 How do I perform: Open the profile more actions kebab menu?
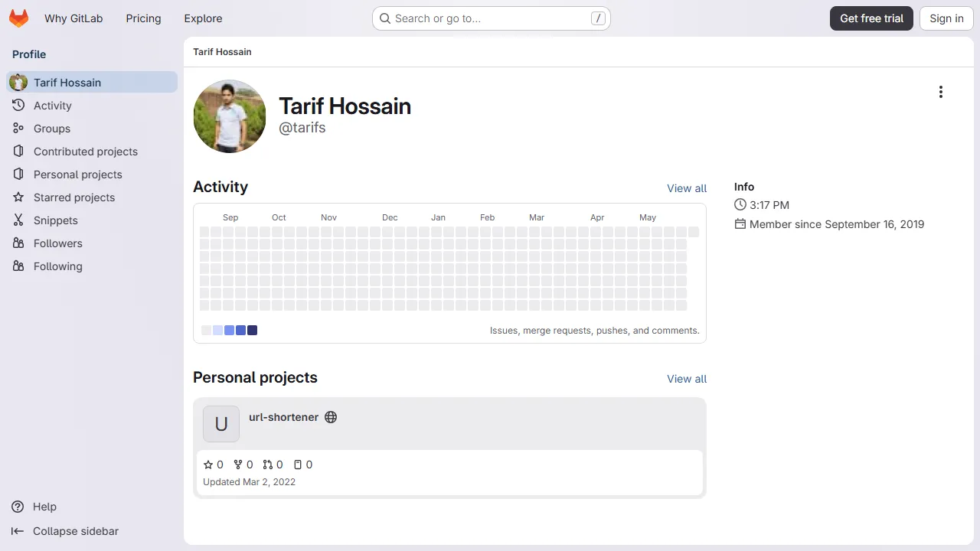point(940,92)
